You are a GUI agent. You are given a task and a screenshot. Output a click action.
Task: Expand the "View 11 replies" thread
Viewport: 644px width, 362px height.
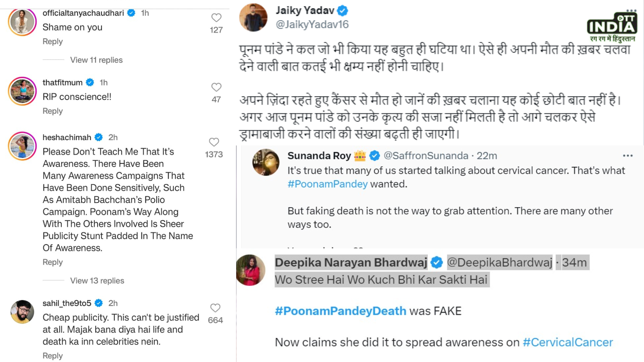coord(96,60)
